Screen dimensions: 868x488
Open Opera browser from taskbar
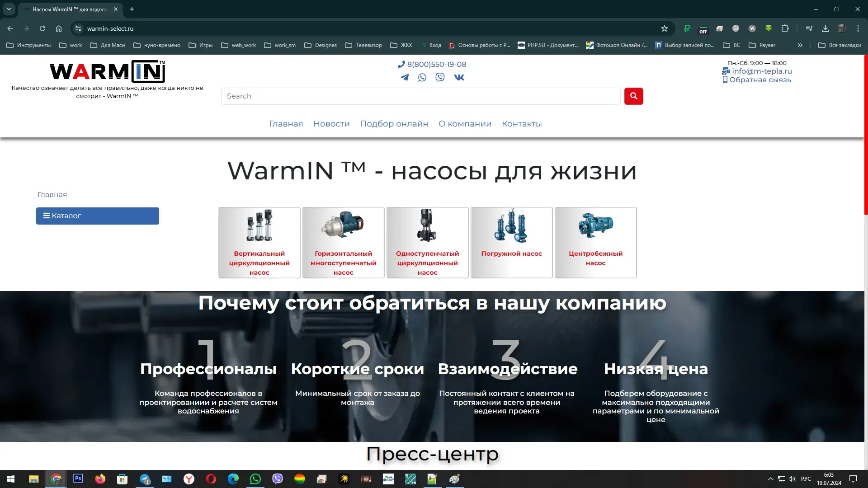click(211, 479)
